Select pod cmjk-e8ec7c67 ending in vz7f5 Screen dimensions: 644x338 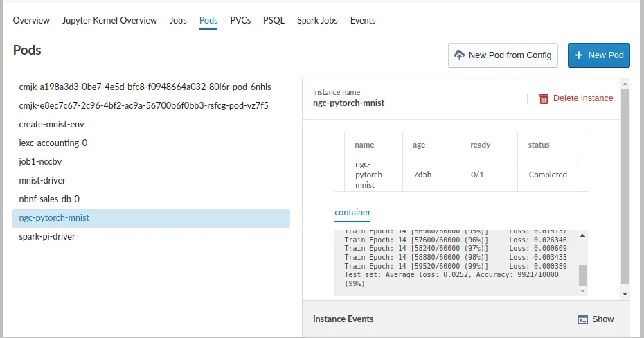coord(151,105)
